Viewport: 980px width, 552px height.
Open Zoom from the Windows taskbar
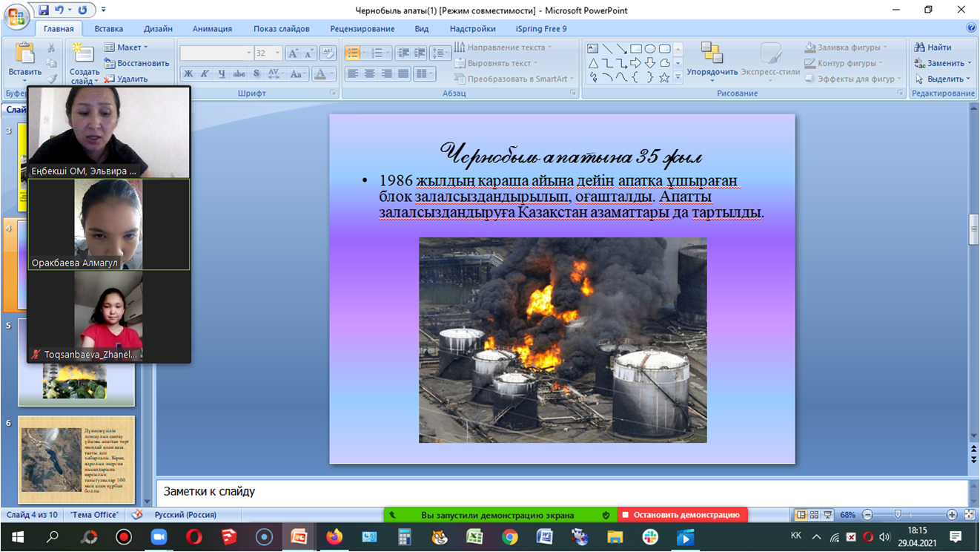[159, 537]
